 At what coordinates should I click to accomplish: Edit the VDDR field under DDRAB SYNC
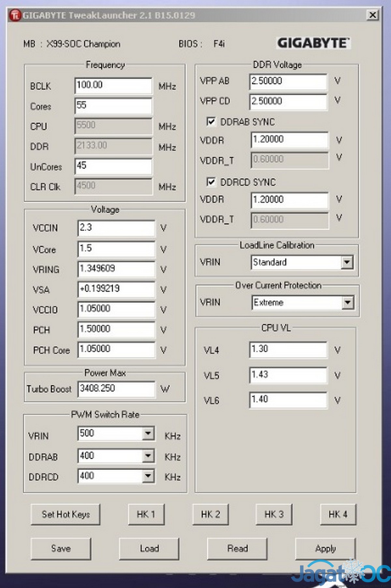(290, 140)
